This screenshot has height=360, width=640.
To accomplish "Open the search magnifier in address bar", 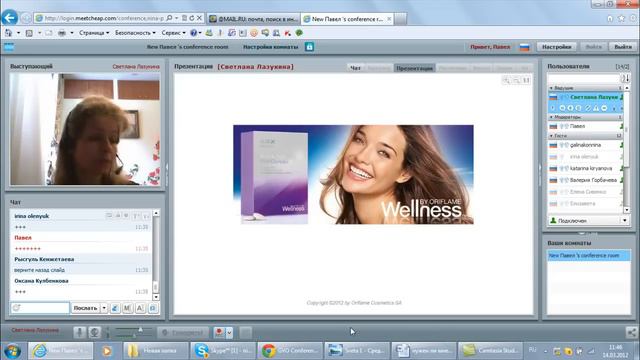I will click(x=169, y=18).
